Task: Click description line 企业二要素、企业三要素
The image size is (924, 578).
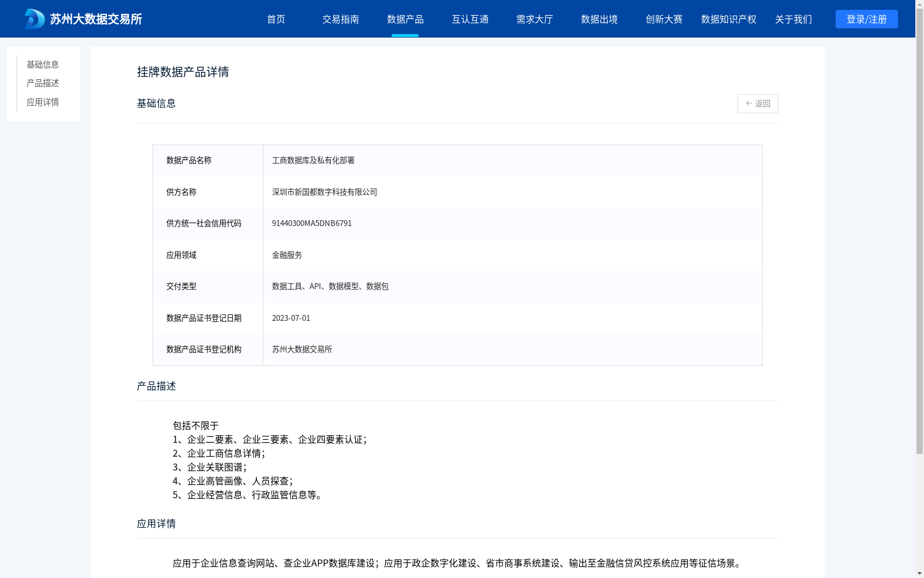Action: [270, 439]
